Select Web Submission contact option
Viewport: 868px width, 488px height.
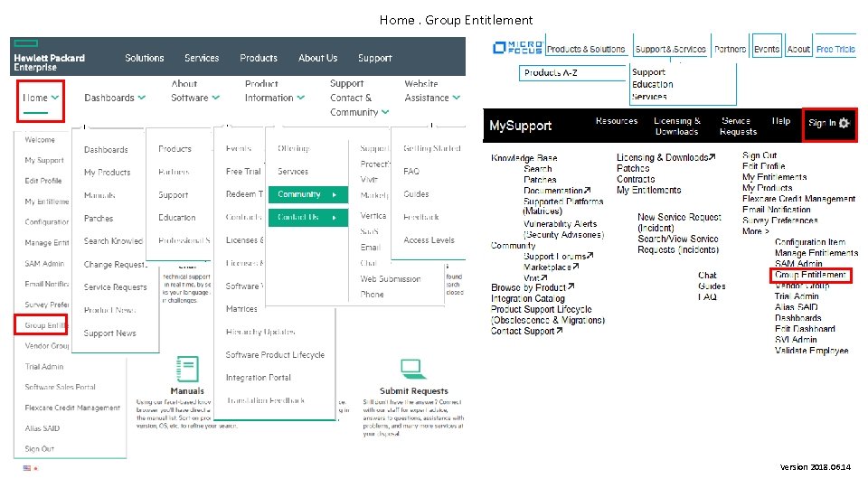[391, 279]
